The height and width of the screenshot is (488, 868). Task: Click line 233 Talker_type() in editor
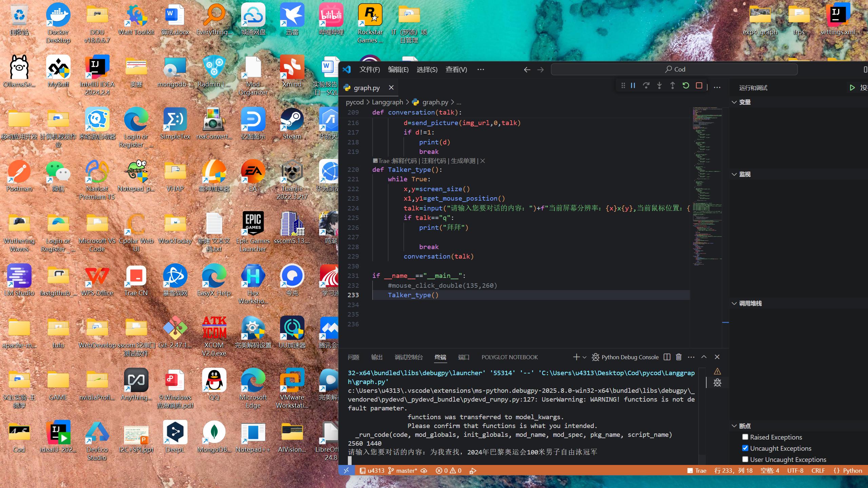tap(413, 295)
